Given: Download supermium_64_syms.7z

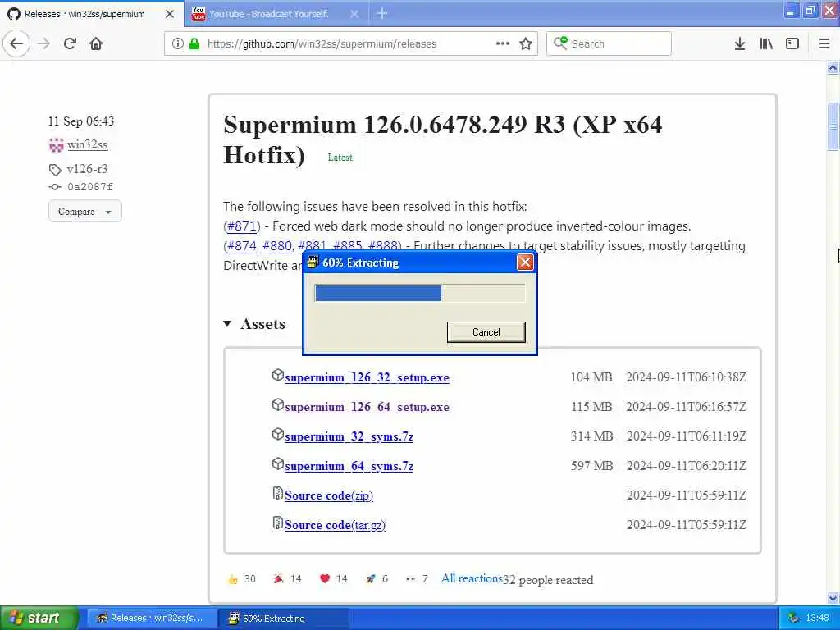Looking at the screenshot, I should (x=349, y=466).
